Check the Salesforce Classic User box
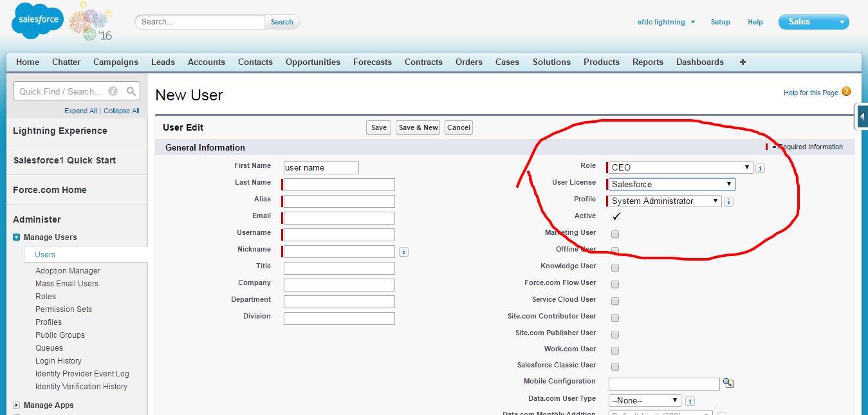Screen dimensions: 868x415 (615, 367)
